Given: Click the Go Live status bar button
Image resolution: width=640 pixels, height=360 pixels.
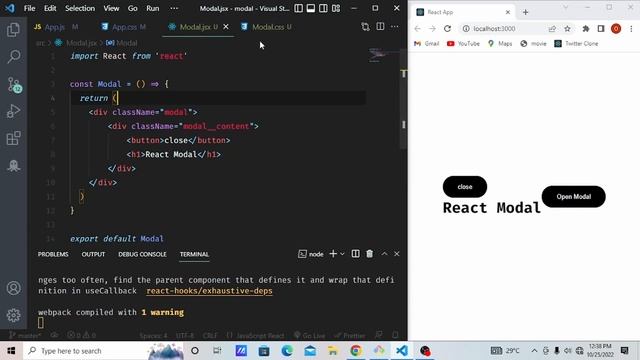Looking at the screenshot, I should [310, 336].
